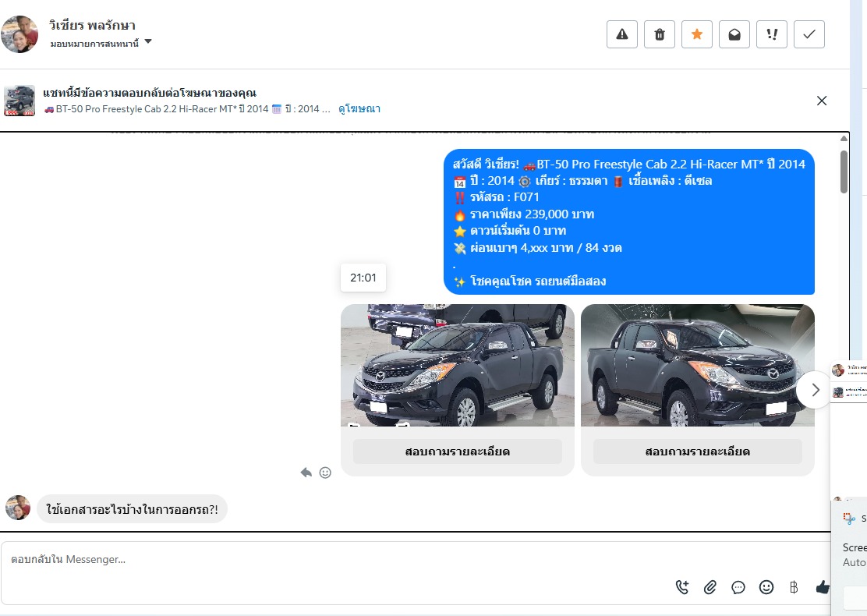Click the contact name วิเชียร พลรักษา
This screenshot has height=616, width=867.
point(92,25)
